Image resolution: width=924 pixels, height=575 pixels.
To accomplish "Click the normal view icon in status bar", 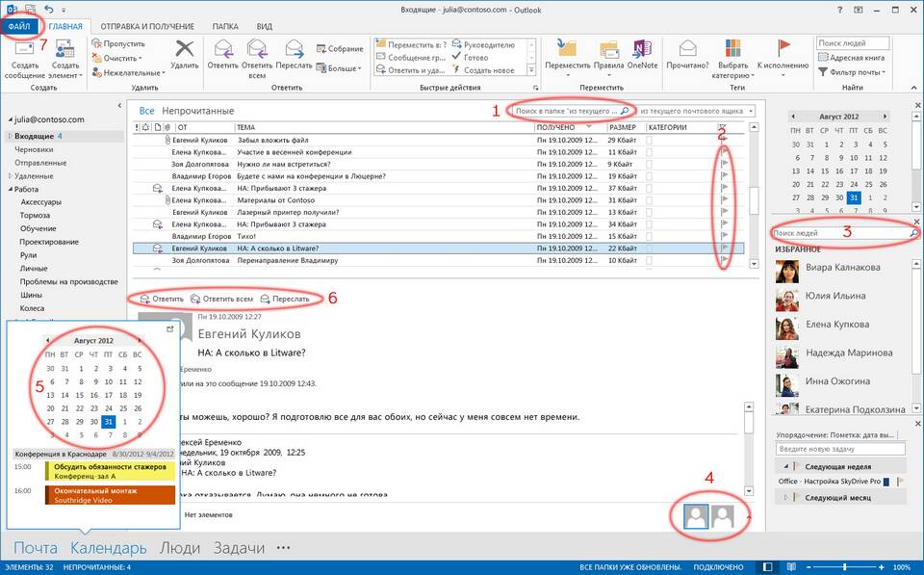I will tap(768, 567).
